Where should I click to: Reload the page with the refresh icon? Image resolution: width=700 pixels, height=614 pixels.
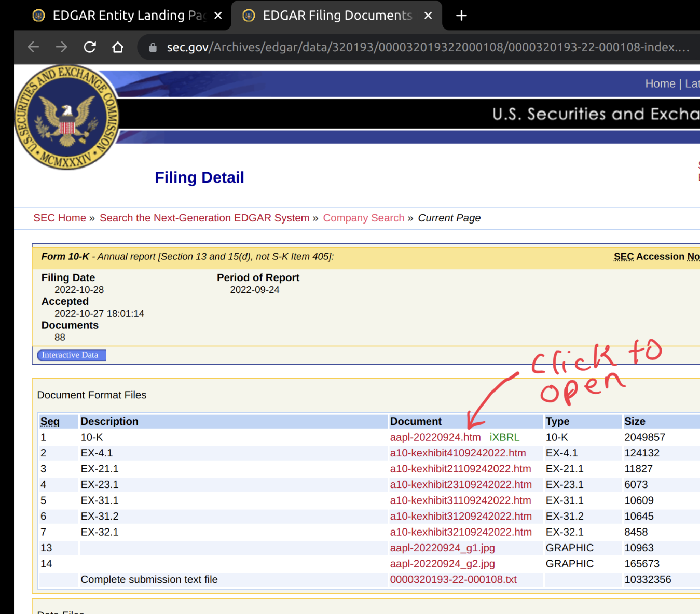[90, 47]
